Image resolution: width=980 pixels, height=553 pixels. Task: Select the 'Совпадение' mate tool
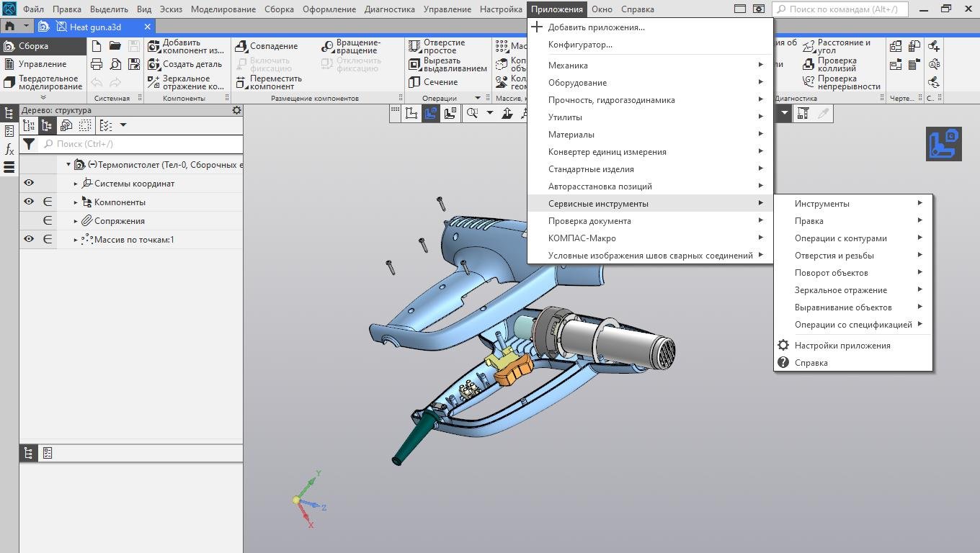241,46
